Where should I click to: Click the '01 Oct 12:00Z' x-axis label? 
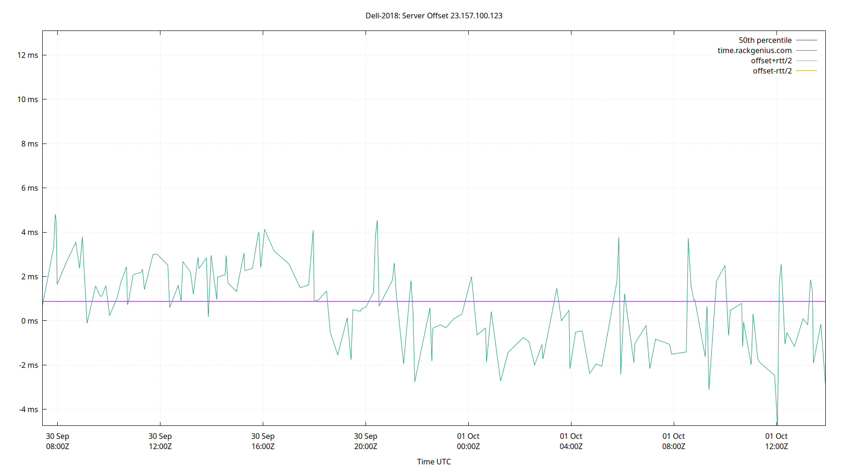(x=777, y=441)
